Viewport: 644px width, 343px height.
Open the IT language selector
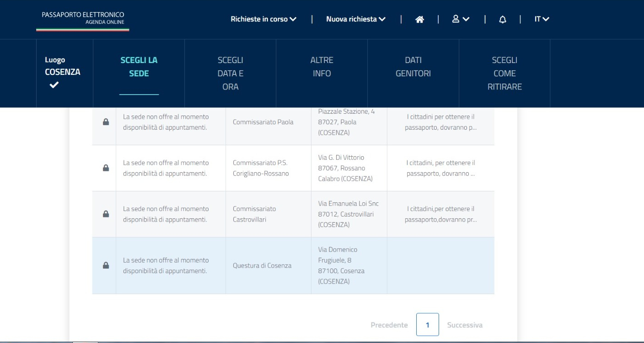click(x=542, y=19)
